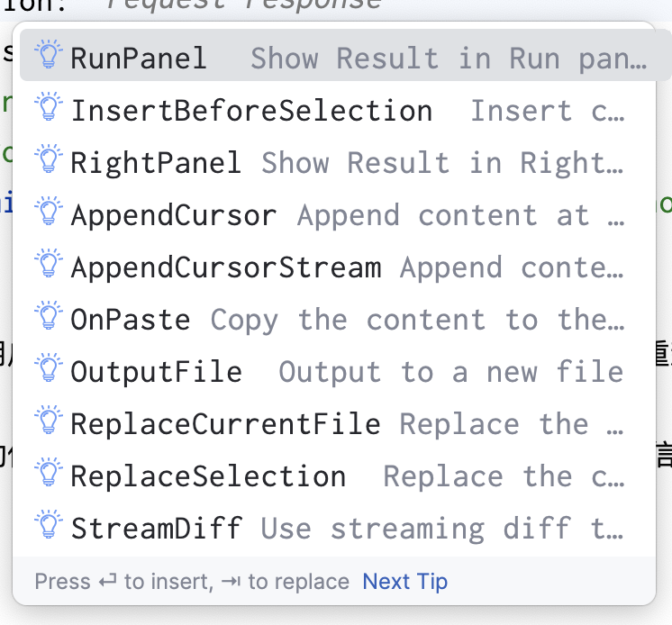Click the lightbulb icon beside OutputFile
672x625 pixels.
tap(47, 369)
